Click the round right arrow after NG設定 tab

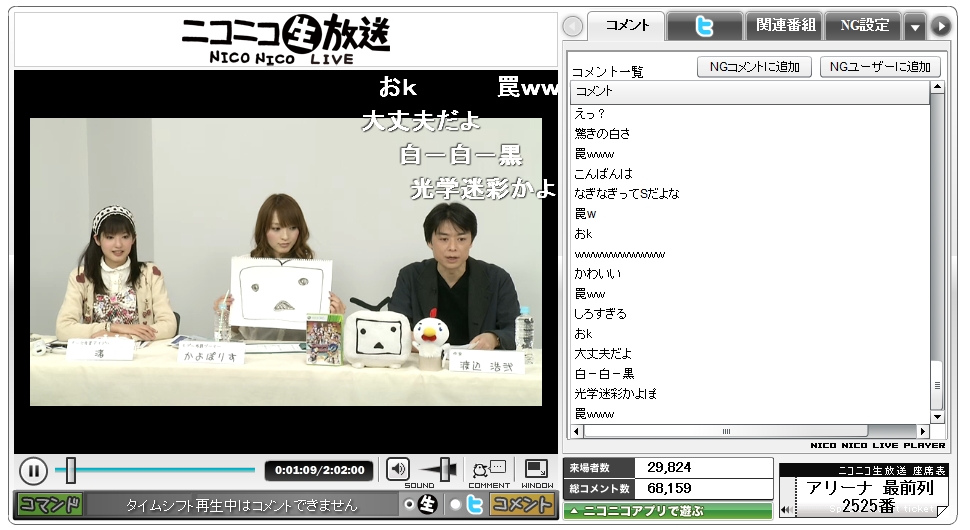(x=940, y=27)
